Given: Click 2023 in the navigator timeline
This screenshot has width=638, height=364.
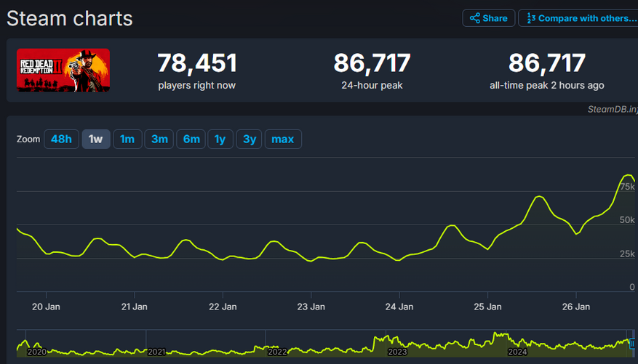Looking at the screenshot, I should pyautogui.click(x=397, y=352).
